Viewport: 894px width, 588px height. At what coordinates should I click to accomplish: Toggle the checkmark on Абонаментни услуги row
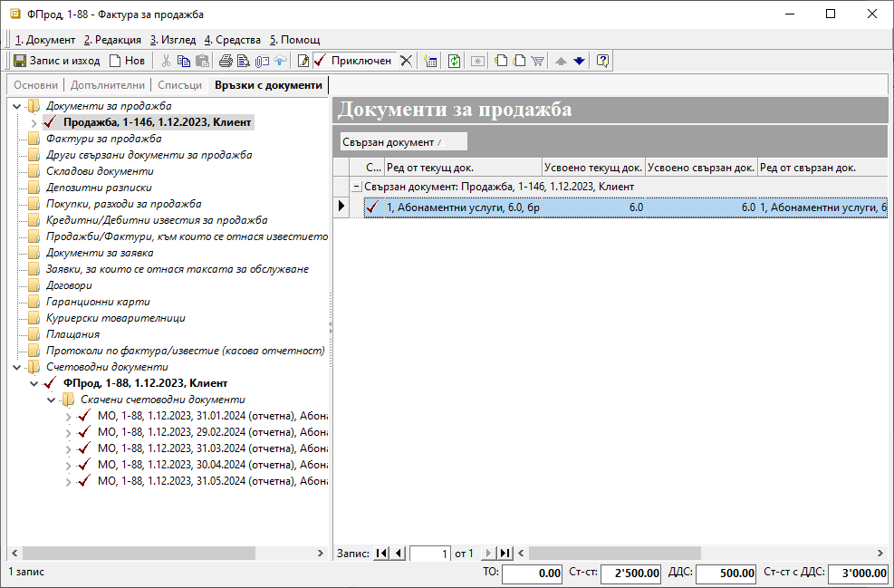tap(372, 207)
